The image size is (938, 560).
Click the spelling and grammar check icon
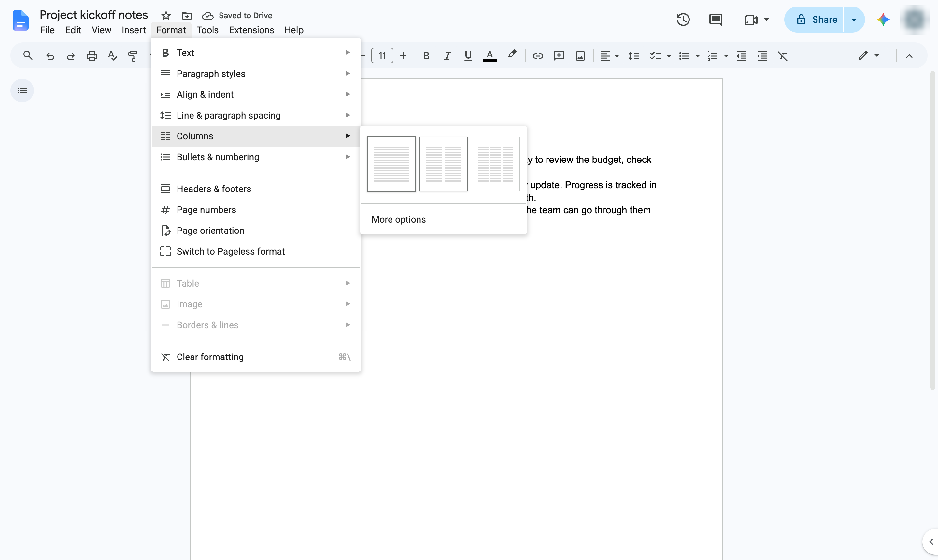pyautogui.click(x=112, y=56)
